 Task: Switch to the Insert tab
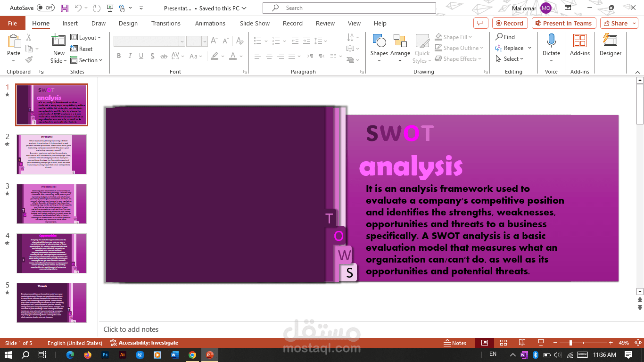pyautogui.click(x=70, y=23)
